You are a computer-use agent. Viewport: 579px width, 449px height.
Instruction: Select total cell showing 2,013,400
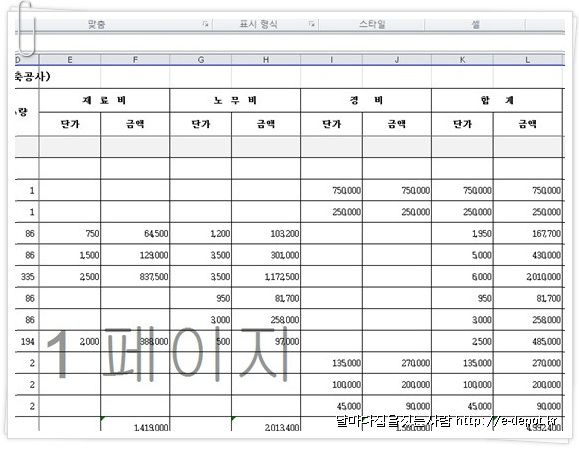[x=266, y=425]
